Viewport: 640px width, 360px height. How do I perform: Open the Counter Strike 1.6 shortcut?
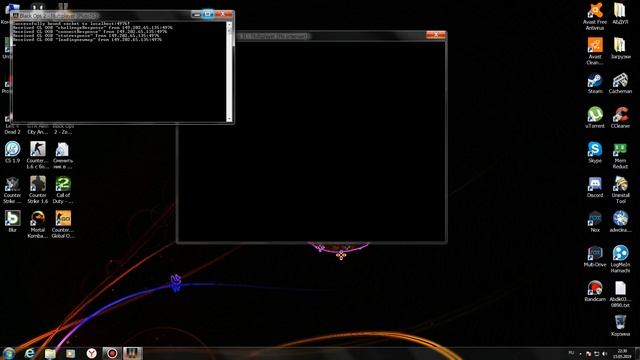click(38, 190)
